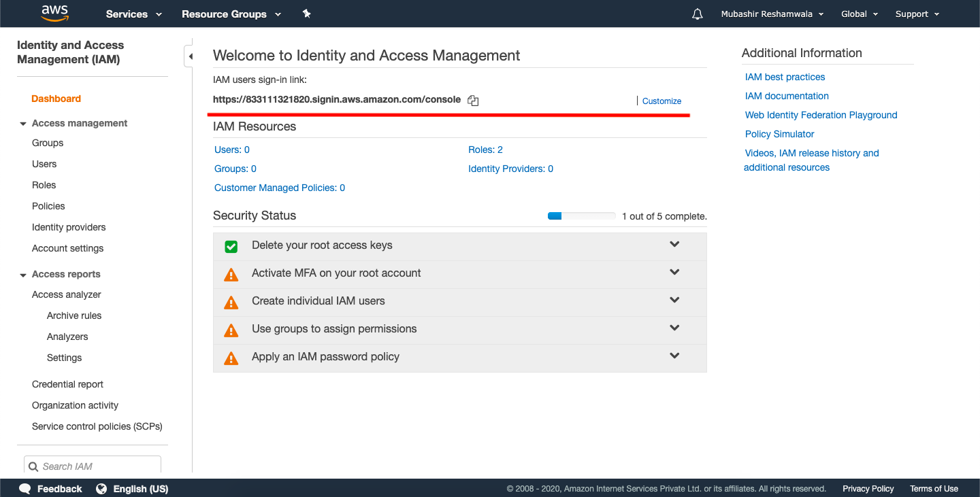Screen dimensions: 980x497
Task: Go to Users in the sidebar
Action: coord(44,164)
